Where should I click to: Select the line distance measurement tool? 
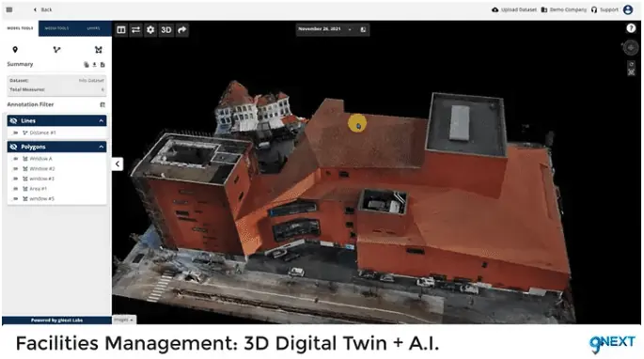tap(56, 50)
